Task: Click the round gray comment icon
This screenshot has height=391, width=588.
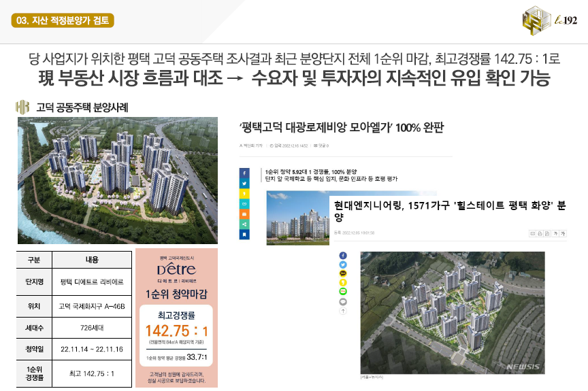Action: click(x=343, y=301)
